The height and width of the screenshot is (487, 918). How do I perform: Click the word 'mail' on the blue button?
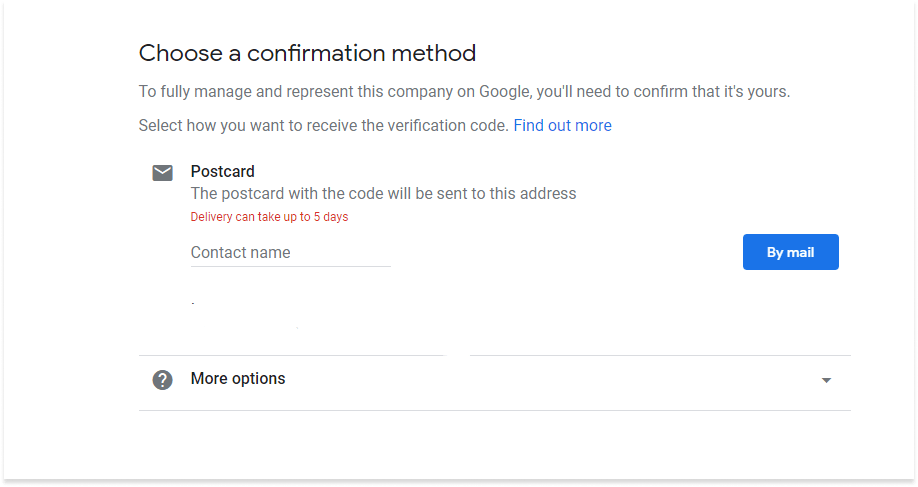point(800,252)
